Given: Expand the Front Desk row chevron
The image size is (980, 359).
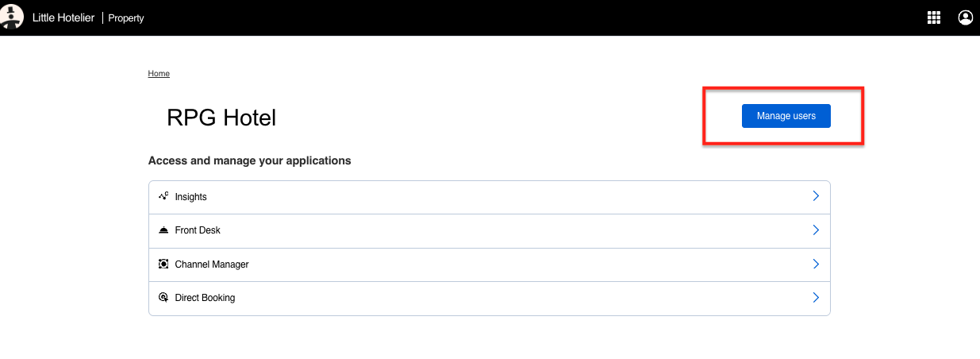Looking at the screenshot, I should [815, 230].
